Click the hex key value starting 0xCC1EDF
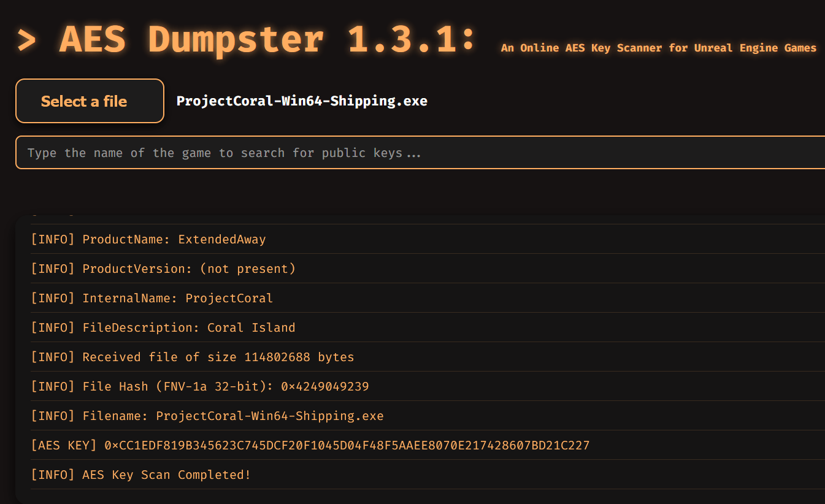825x504 pixels. (347, 445)
